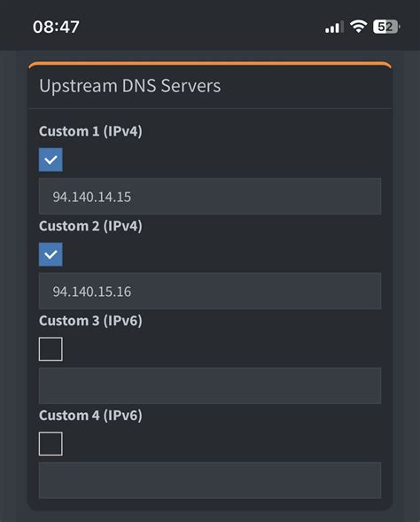Tap the cellular signal strength icon

point(334,27)
